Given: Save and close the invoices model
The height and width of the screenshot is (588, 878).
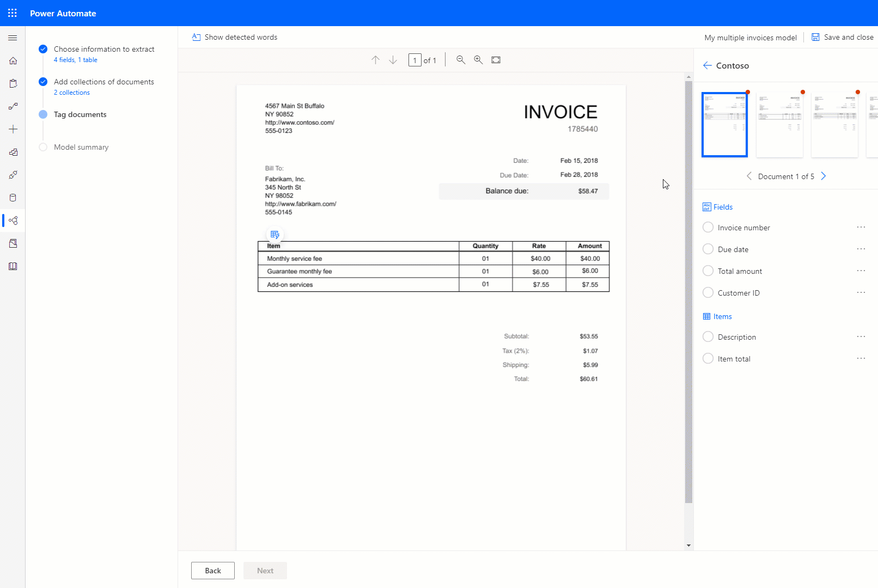Looking at the screenshot, I should (842, 37).
